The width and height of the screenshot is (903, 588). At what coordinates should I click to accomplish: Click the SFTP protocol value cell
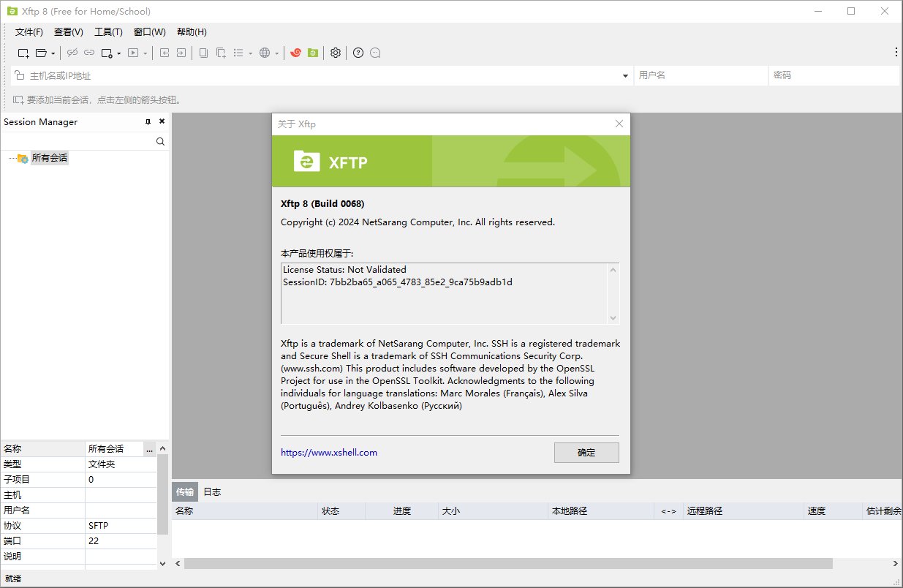click(121, 525)
